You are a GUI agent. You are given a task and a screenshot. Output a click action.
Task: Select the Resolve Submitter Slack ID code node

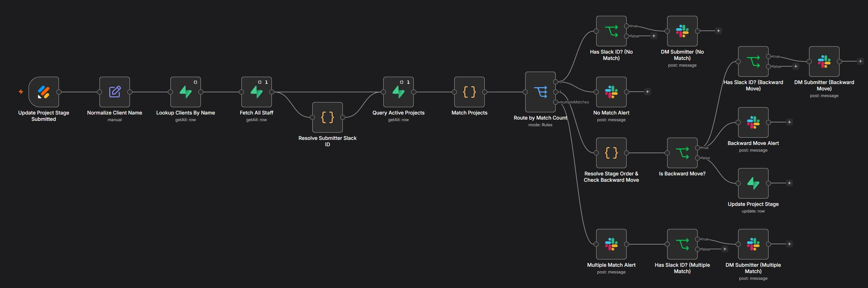328,117
